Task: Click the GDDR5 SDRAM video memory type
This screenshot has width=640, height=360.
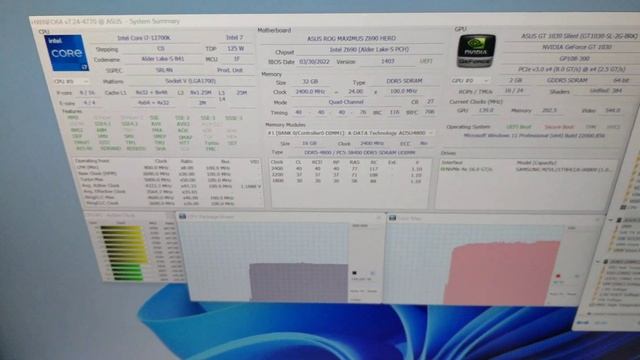Action: (x=567, y=80)
